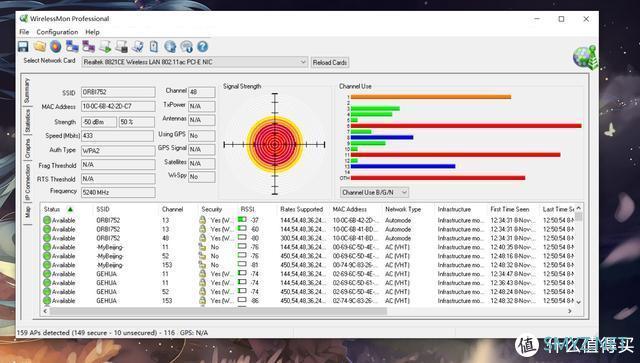
Task: Click the Reload Cards button
Action: click(330, 62)
